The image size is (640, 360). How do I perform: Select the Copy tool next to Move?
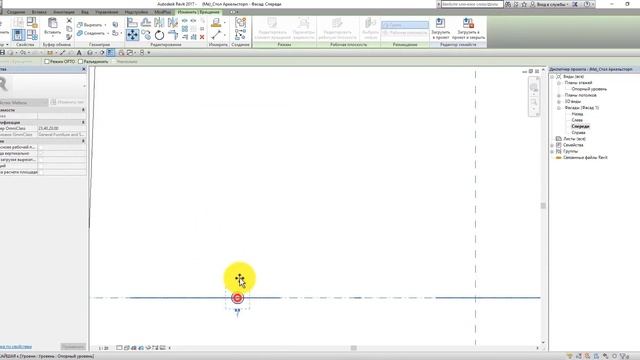click(x=146, y=35)
